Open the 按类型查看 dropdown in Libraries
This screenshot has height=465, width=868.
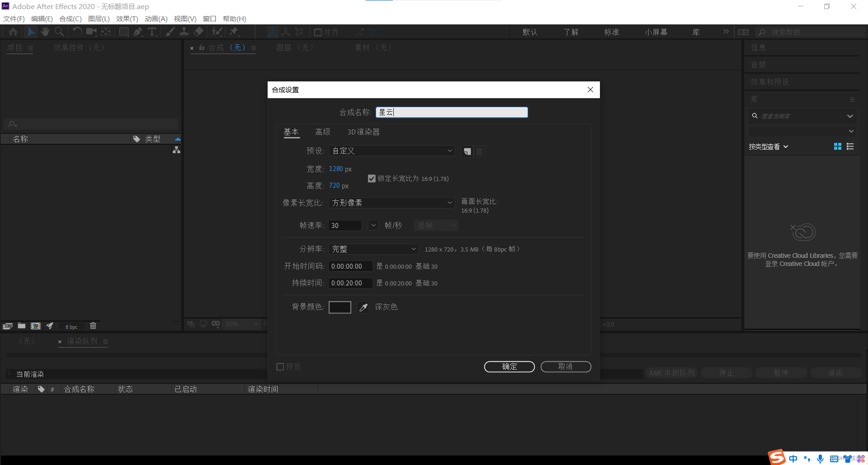769,147
